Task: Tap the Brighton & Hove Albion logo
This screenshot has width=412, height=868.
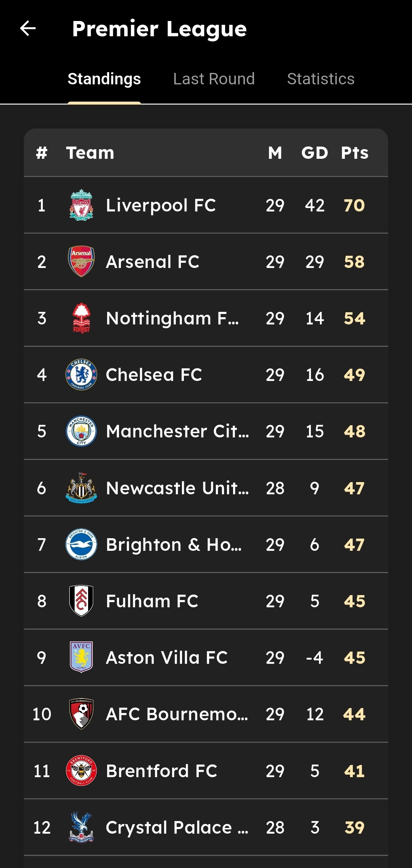Action: [81, 544]
